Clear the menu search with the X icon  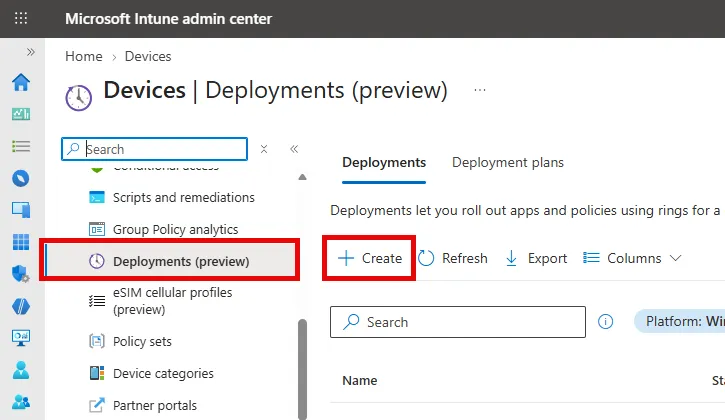tap(264, 149)
